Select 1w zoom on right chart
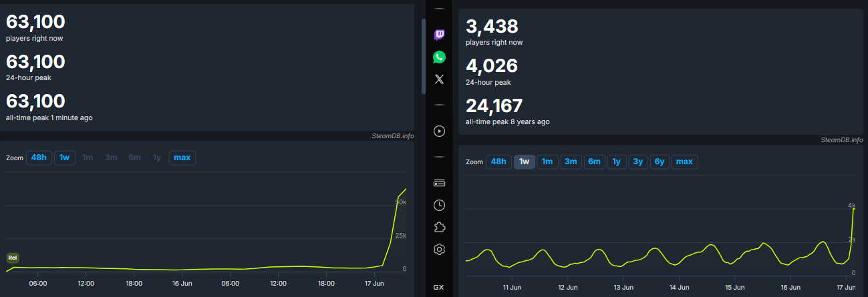The image size is (868, 297). click(525, 162)
